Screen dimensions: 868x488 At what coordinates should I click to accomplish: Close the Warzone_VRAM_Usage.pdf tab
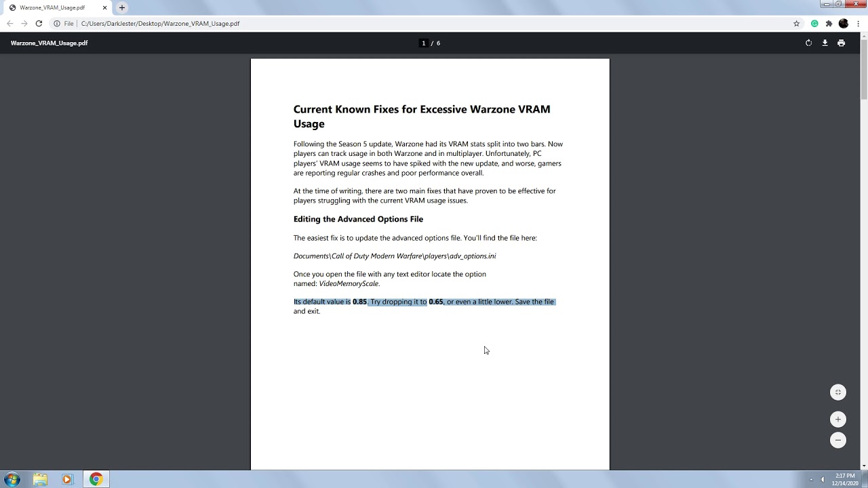click(105, 7)
